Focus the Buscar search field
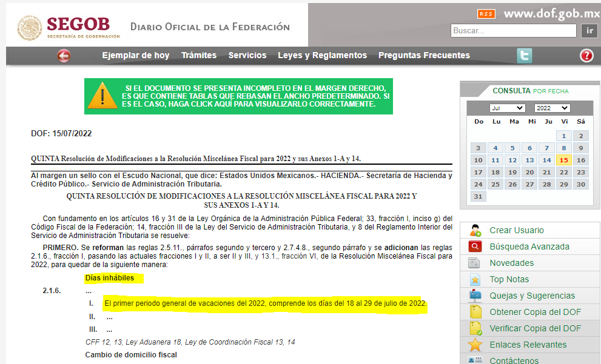 514,31
